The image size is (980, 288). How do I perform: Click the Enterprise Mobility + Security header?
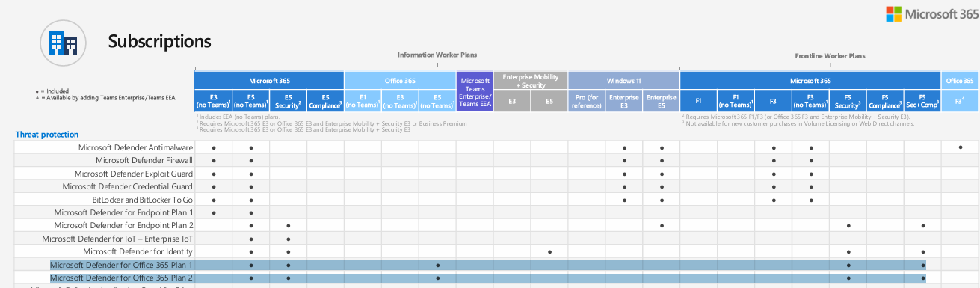pyautogui.click(x=531, y=81)
